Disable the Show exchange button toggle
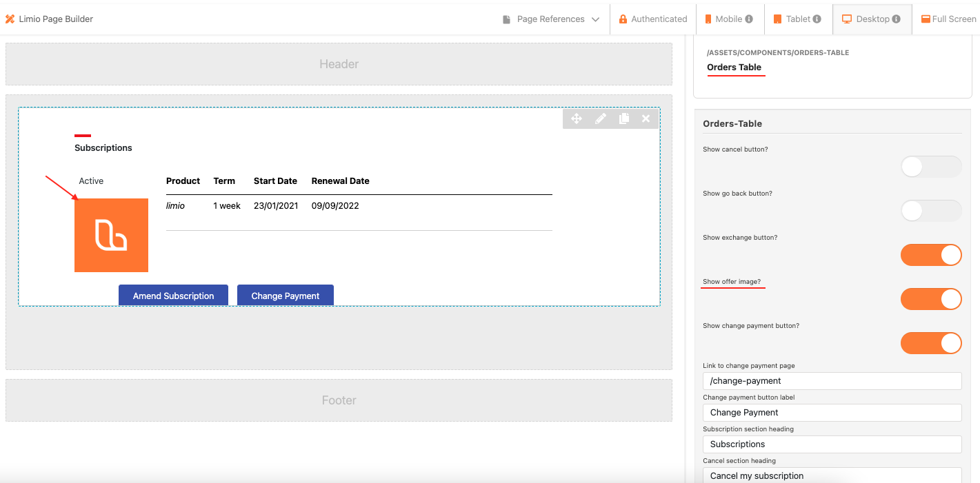Viewport: 980px width, 483px height. pyautogui.click(x=931, y=255)
